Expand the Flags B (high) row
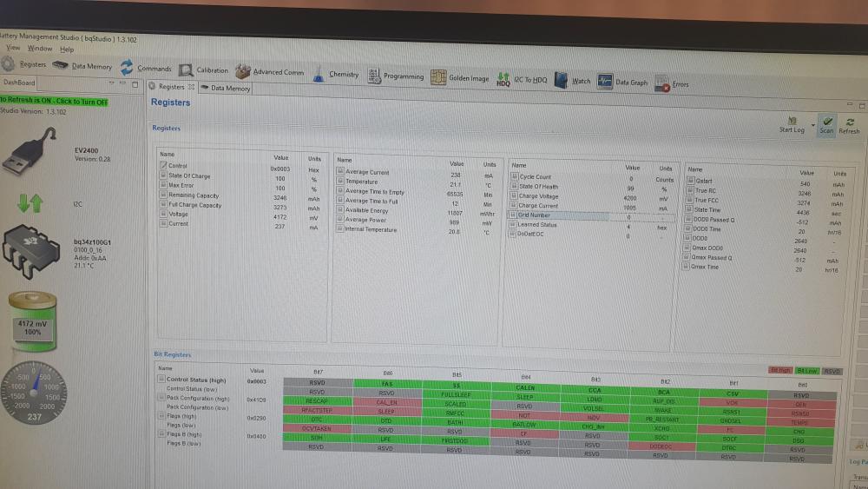Screen dimensions: 868x489 click(x=161, y=433)
